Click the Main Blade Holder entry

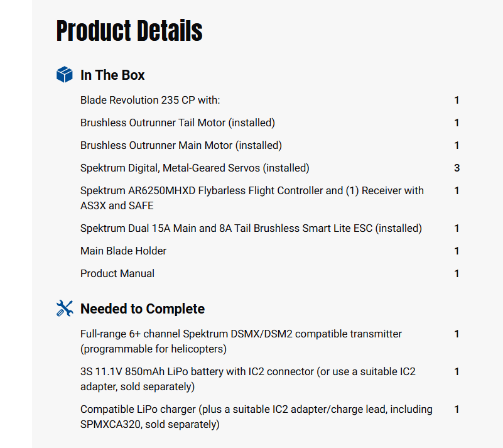tap(124, 251)
